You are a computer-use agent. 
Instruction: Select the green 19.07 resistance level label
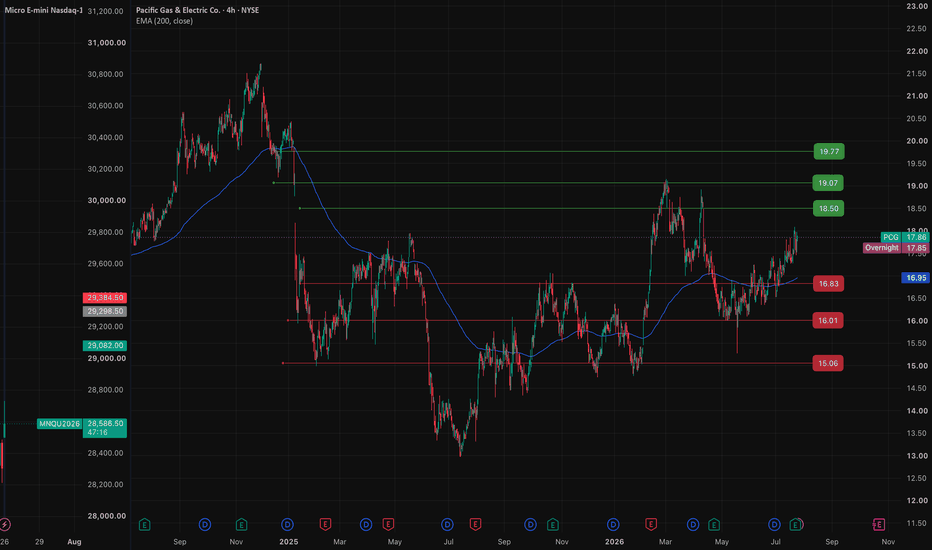point(828,183)
